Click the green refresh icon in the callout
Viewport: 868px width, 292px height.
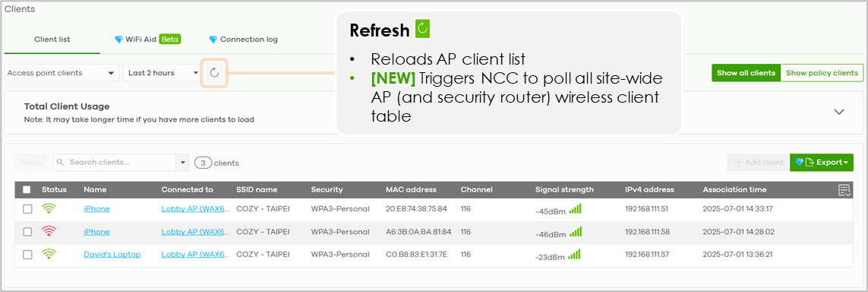(x=422, y=29)
